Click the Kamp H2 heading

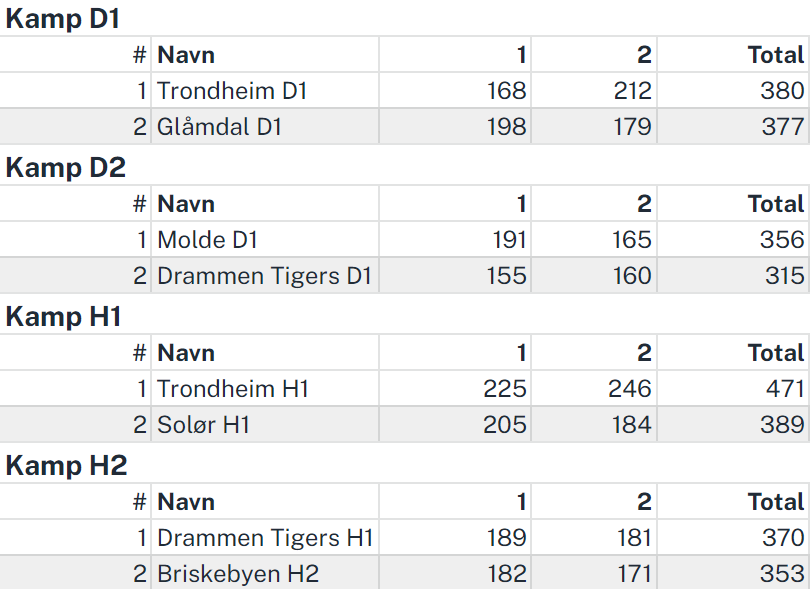pyautogui.click(x=66, y=466)
